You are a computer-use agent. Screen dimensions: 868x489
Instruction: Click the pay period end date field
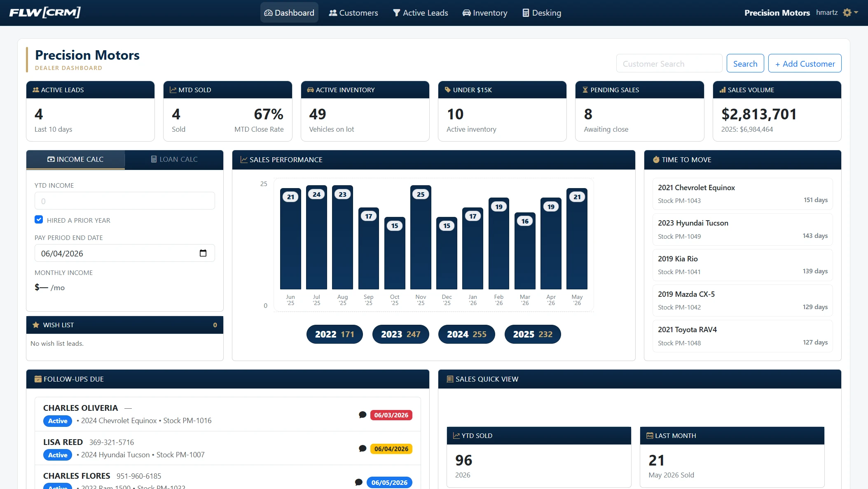124,253
